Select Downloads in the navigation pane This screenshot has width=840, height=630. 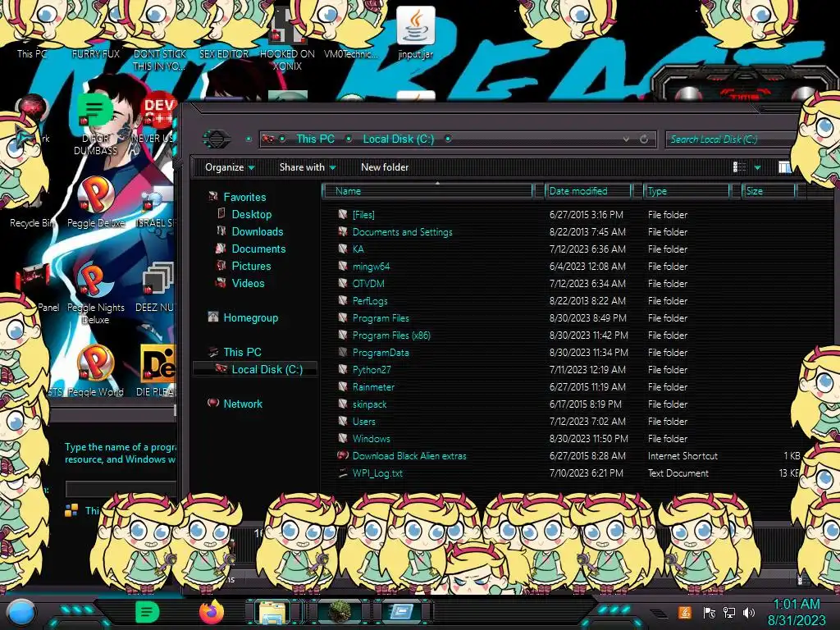tap(257, 231)
